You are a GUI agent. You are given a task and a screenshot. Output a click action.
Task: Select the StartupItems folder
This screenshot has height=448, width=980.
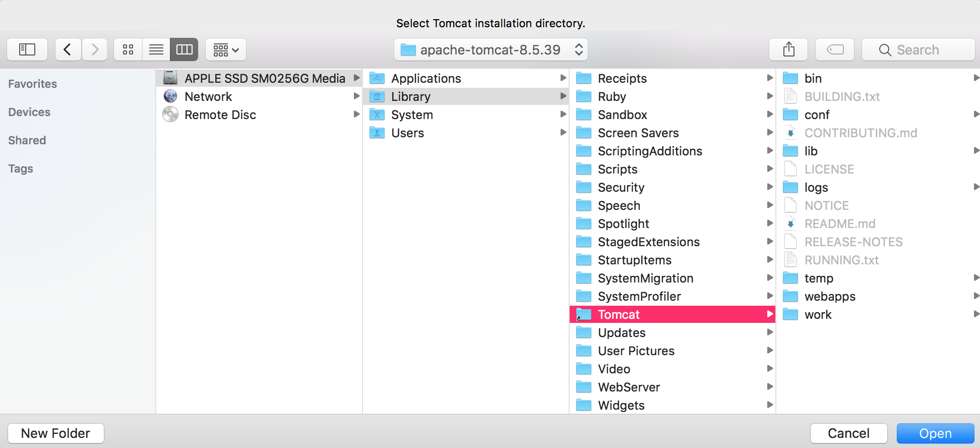(672, 260)
